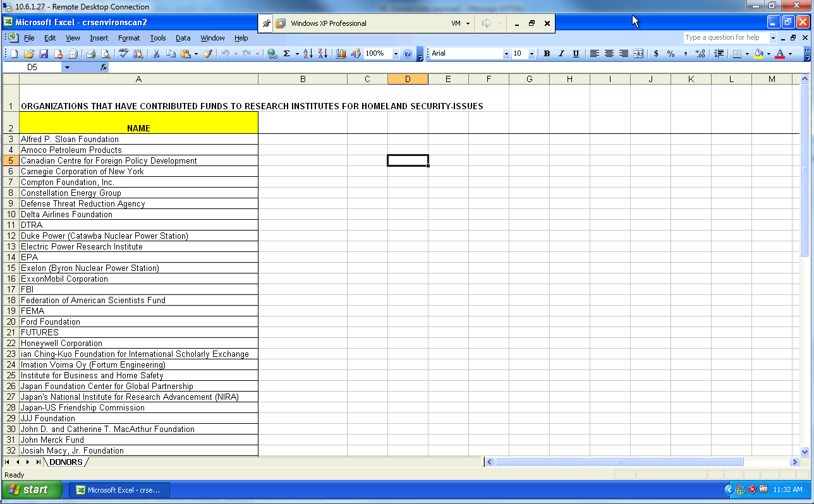The image size is (814, 504).
Task: Align cell text to the left
Action: pyautogui.click(x=595, y=54)
